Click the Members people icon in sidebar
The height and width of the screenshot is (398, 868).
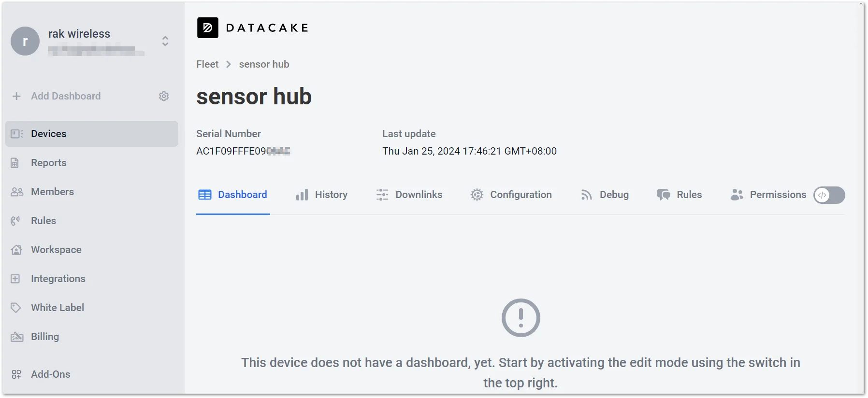pyautogui.click(x=17, y=192)
